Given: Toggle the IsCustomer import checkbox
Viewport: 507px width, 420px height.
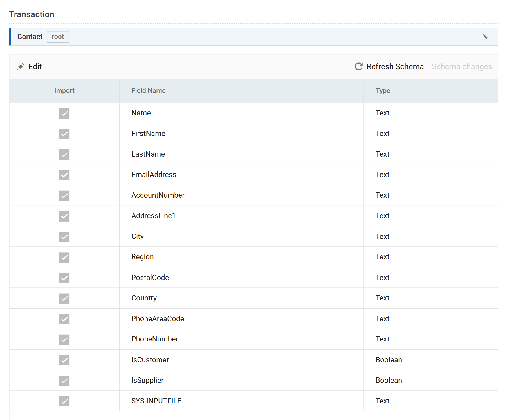Looking at the screenshot, I should coord(64,360).
